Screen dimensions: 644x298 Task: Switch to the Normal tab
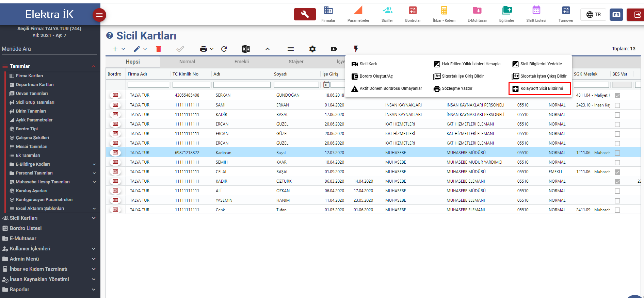click(x=187, y=62)
